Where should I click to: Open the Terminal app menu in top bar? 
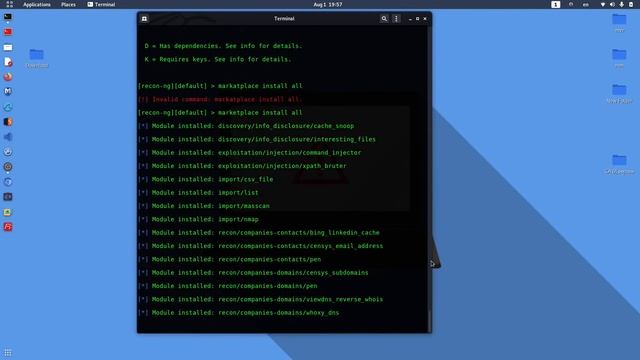101,4
